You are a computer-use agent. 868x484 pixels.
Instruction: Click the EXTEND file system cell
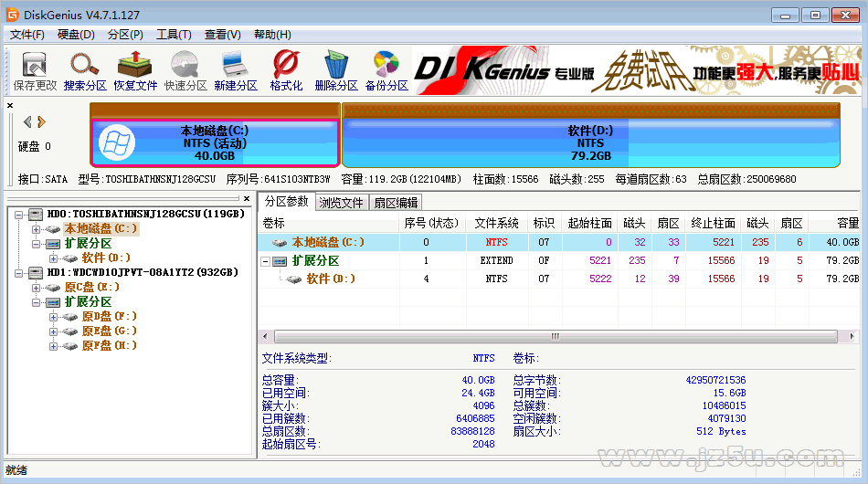click(x=496, y=260)
